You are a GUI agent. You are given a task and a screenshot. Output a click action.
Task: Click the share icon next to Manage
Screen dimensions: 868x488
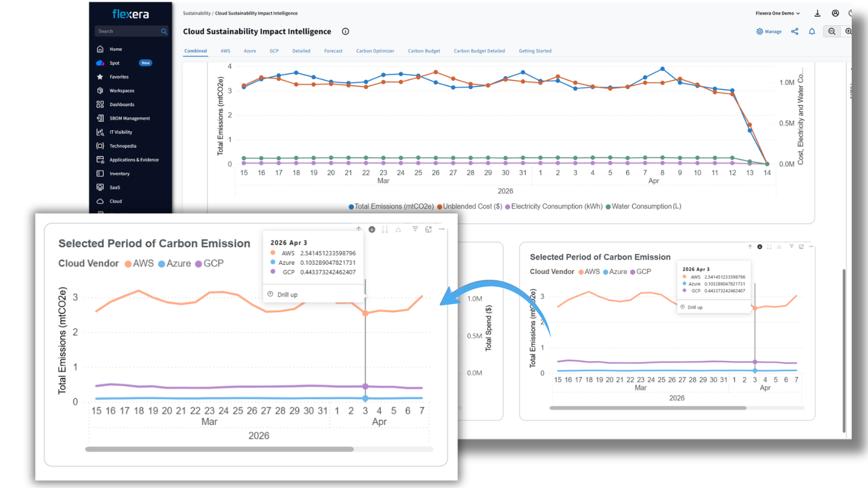click(795, 31)
